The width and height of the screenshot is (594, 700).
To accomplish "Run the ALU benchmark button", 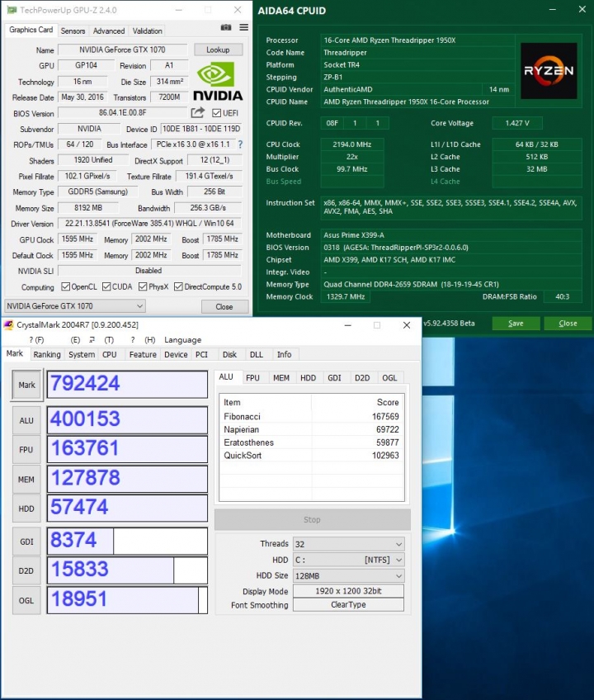I will (x=26, y=420).
